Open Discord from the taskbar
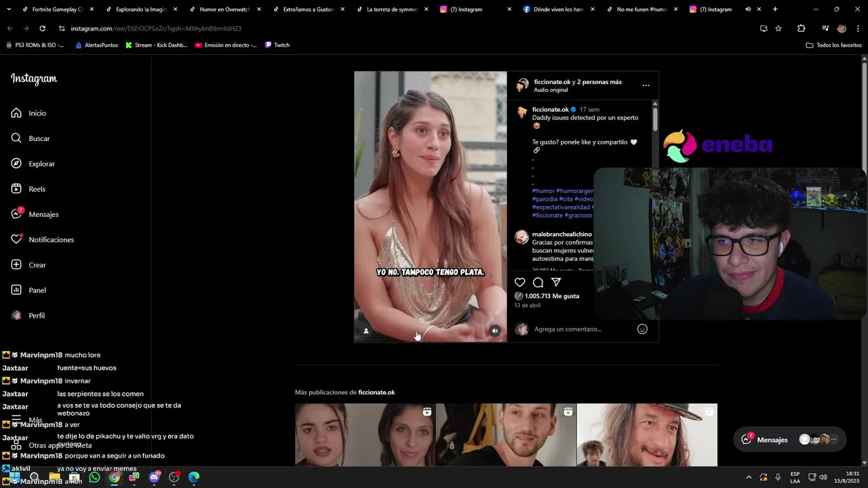The width and height of the screenshot is (868, 488). click(x=154, y=477)
